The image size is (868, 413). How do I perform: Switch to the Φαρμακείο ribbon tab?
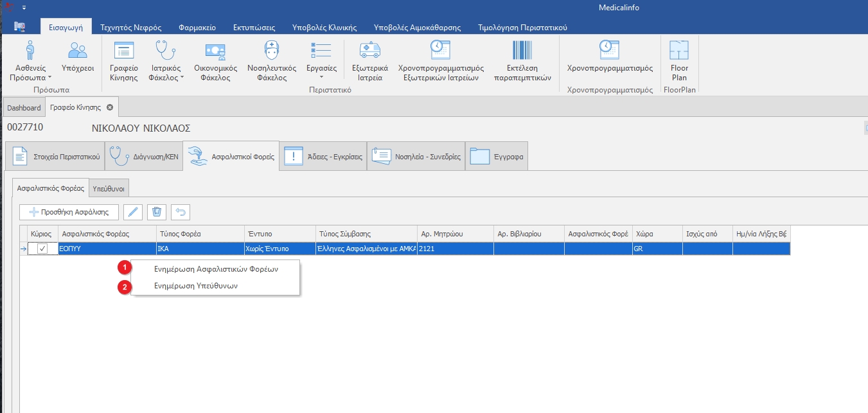click(197, 28)
